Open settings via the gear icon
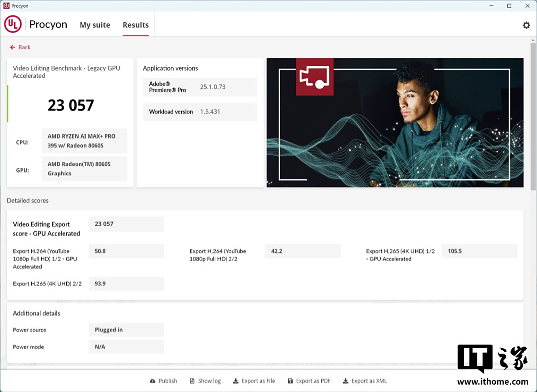 (x=526, y=25)
